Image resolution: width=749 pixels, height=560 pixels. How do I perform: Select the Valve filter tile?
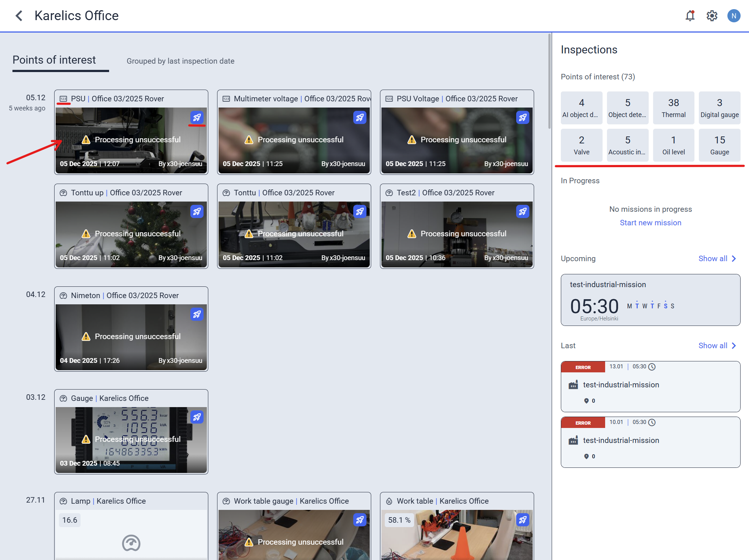click(x=581, y=145)
